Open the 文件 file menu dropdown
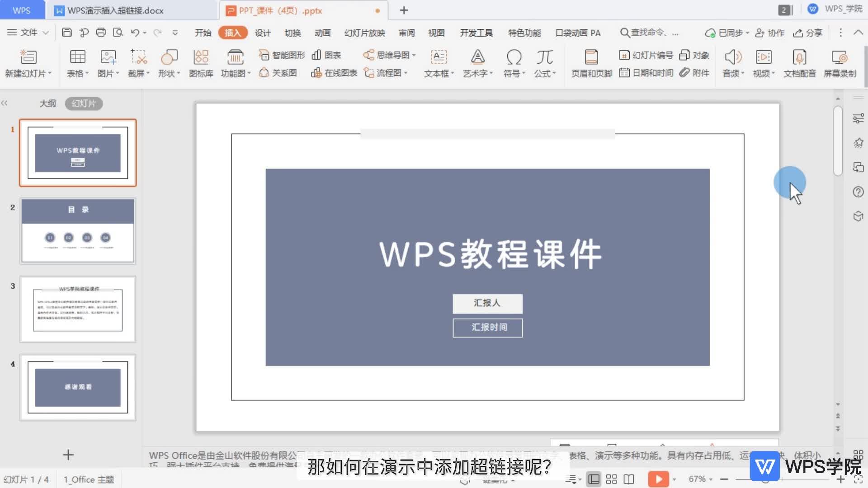Screen dimensions: 868x488 [28, 33]
